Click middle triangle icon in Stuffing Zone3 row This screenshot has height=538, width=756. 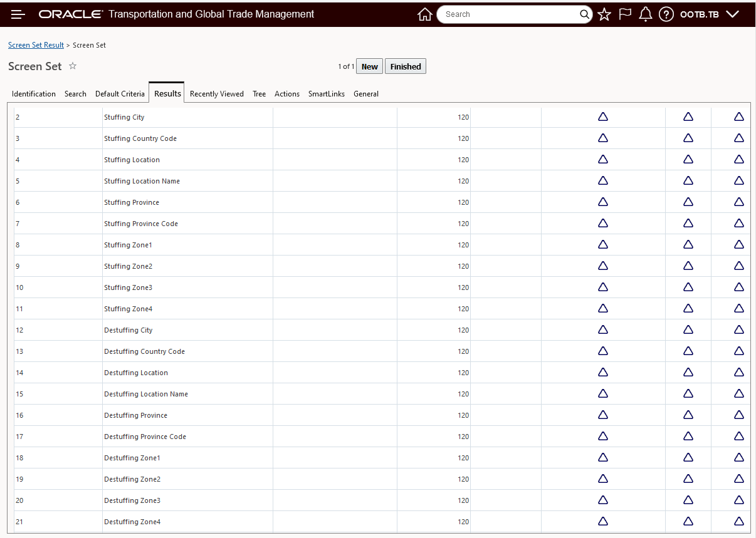[x=688, y=287]
